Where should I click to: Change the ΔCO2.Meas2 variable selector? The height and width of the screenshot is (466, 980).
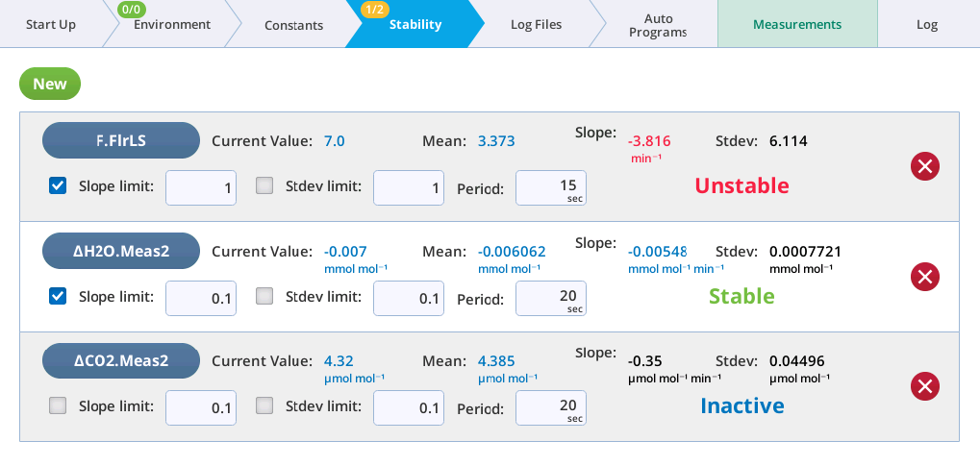(x=120, y=361)
